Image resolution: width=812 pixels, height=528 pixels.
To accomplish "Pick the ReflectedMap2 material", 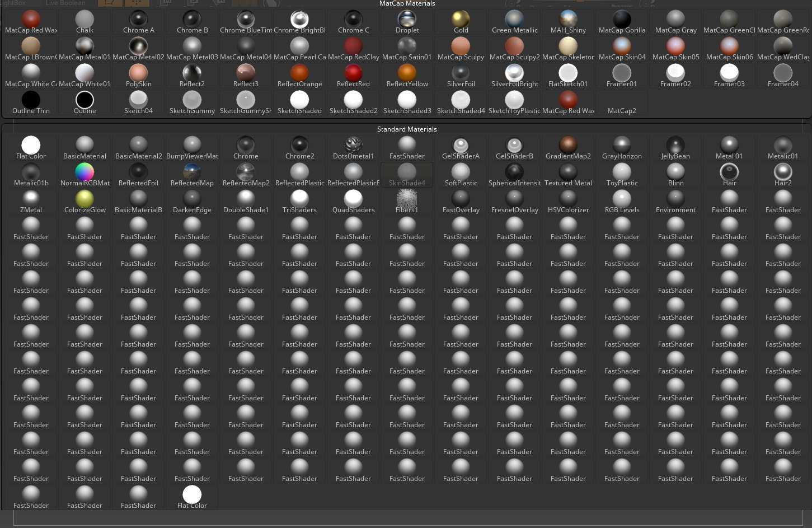I will pos(246,175).
